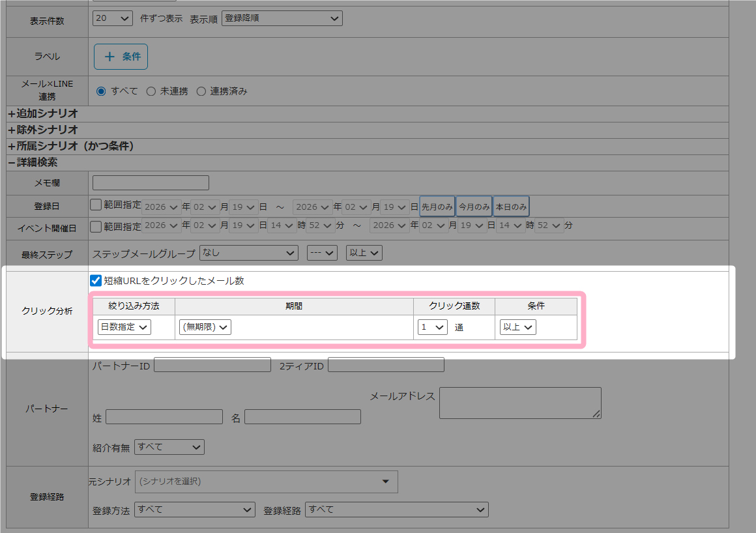The width and height of the screenshot is (756, 533).
Task: Open the (無期限) 期間 dropdown
Action: click(205, 327)
